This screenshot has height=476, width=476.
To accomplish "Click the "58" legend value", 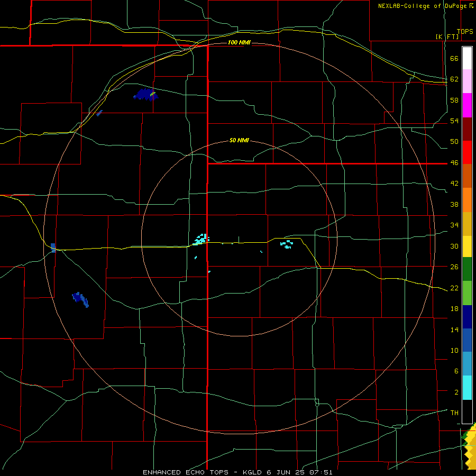I will (454, 100).
